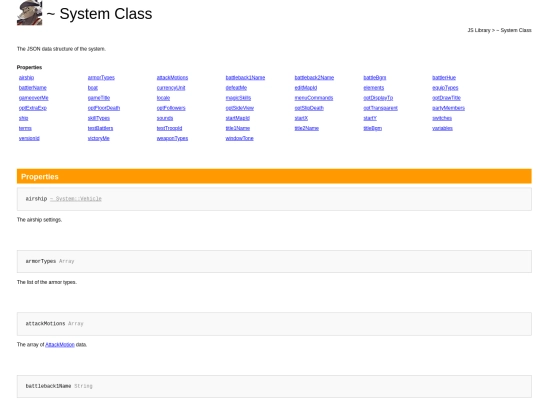The width and height of the screenshot is (540, 405).
Task: Select the weaponTypes property link
Action: (172, 138)
